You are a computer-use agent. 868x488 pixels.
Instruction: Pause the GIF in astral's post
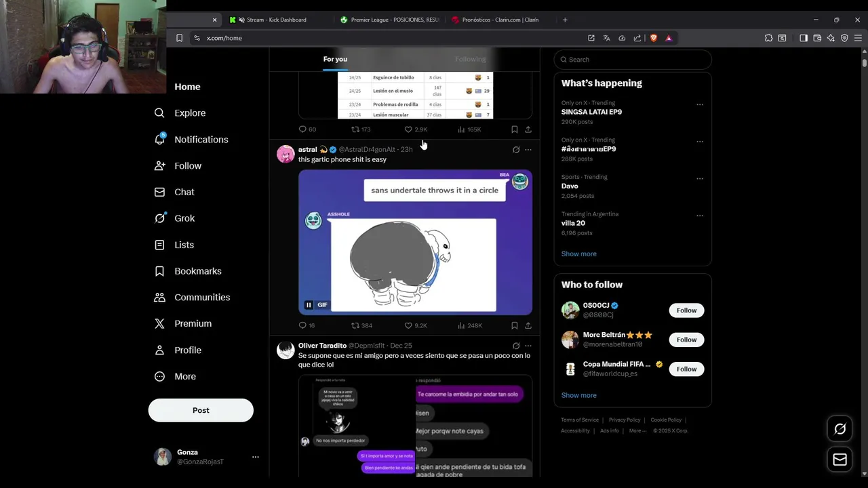tap(309, 305)
